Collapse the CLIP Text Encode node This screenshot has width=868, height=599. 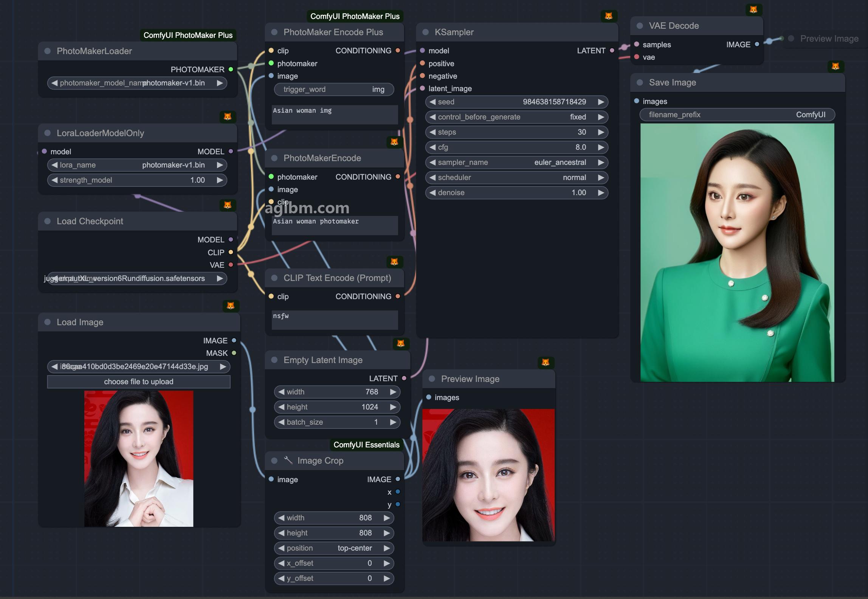tap(274, 278)
